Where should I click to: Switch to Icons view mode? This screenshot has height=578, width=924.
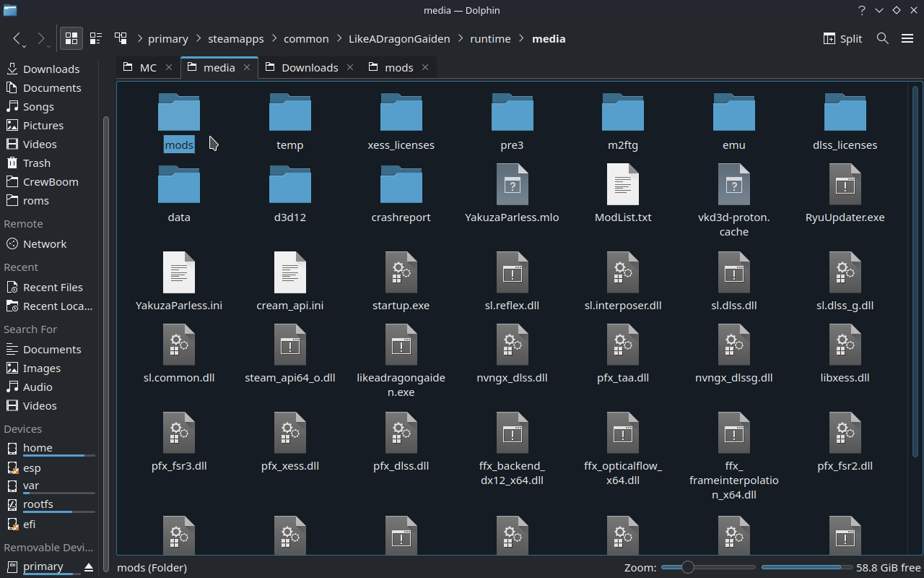click(71, 38)
